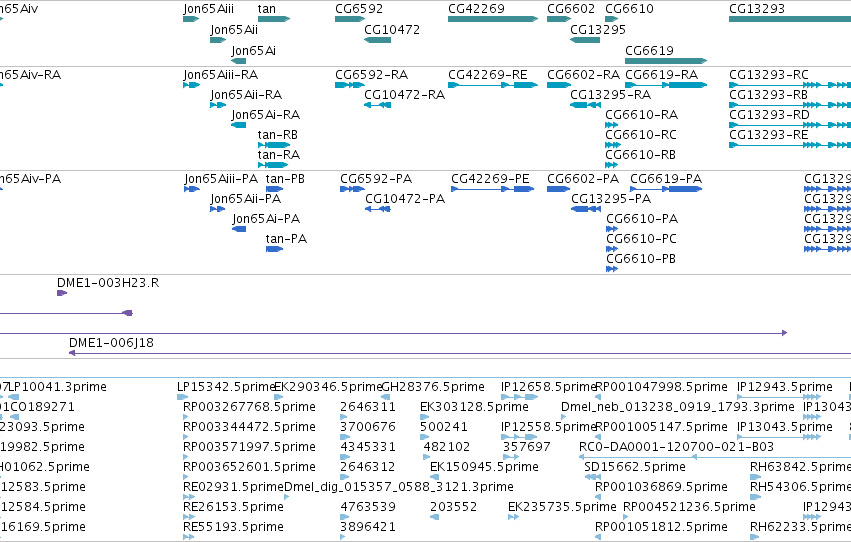Click EST RP001051812.5prime
This screenshot has width=851, height=542.
[x=661, y=527]
